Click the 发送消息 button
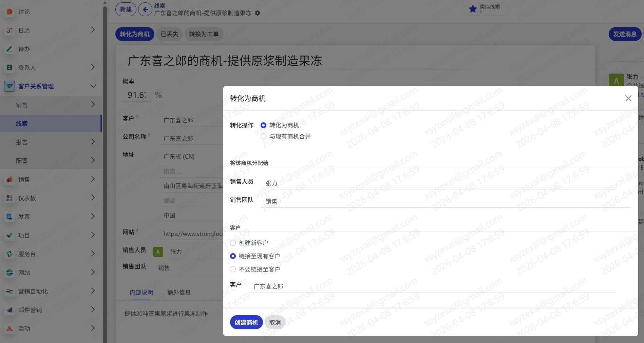This screenshot has height=343, width=644. [625, 34]
